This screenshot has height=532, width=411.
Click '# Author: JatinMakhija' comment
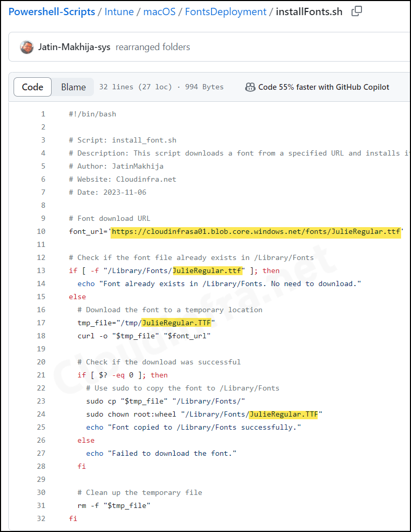(116, 166)
